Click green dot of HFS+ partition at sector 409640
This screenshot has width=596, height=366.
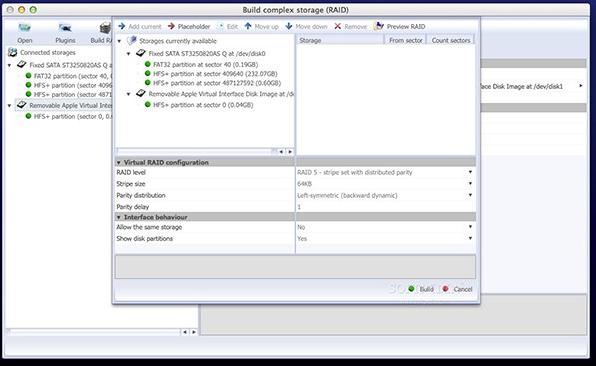[x=148, y=73]
